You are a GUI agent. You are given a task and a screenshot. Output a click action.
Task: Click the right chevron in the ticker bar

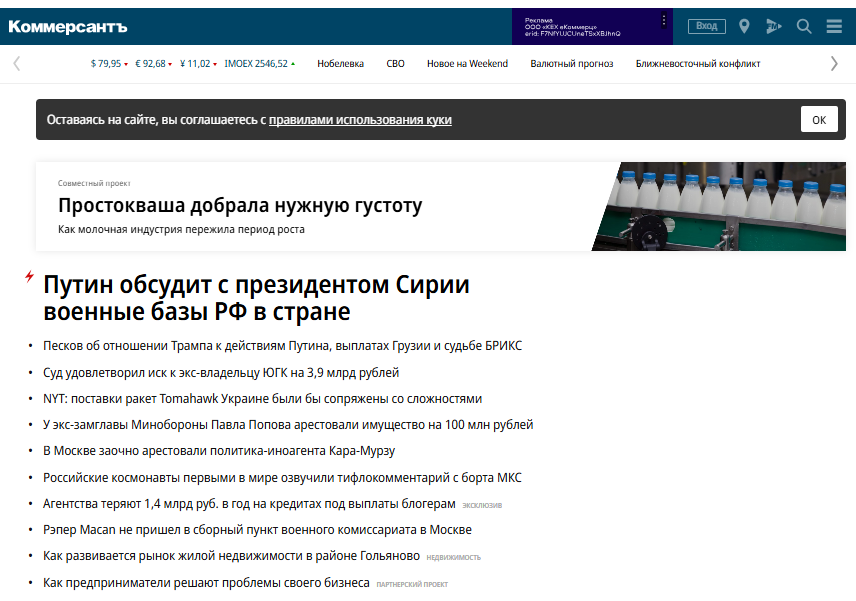click(834, 62)
